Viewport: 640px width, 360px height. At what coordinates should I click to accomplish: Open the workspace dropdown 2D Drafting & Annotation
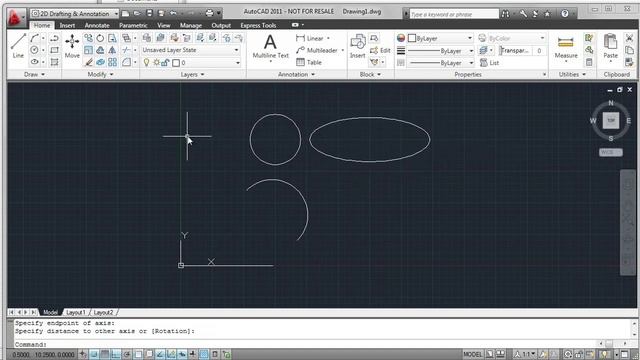click(75, 13)
